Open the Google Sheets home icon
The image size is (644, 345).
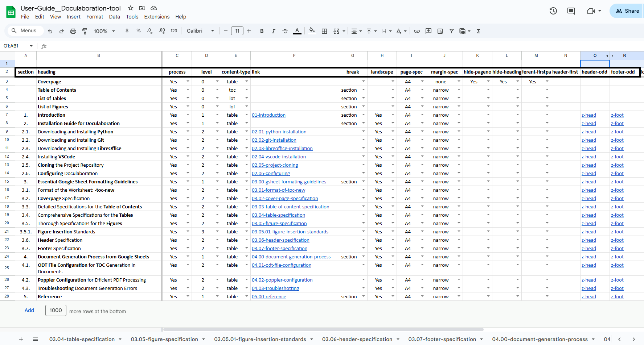point(11,12)
